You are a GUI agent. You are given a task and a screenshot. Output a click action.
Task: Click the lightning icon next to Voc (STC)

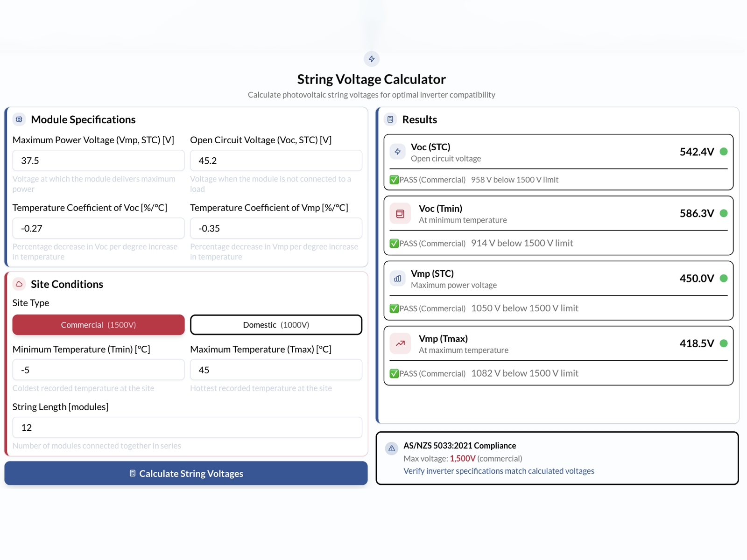398,152
